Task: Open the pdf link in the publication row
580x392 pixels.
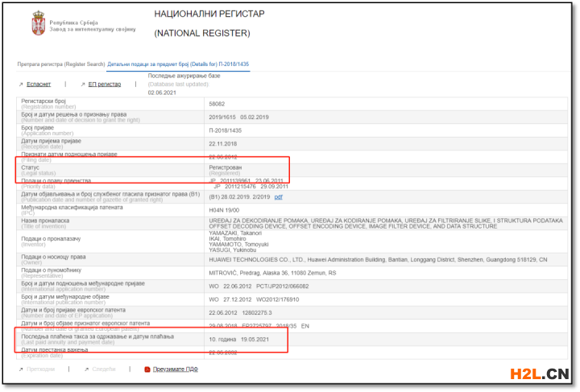Action: tap(278, 196)
